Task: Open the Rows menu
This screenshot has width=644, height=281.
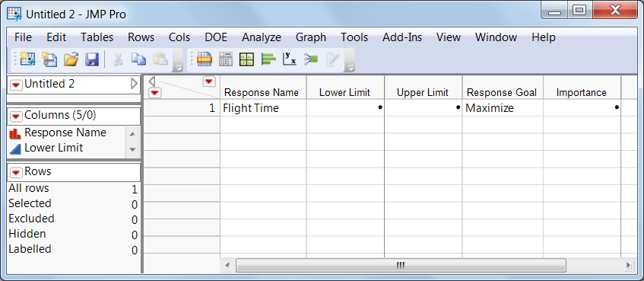Action: click(x=141, y=37)
